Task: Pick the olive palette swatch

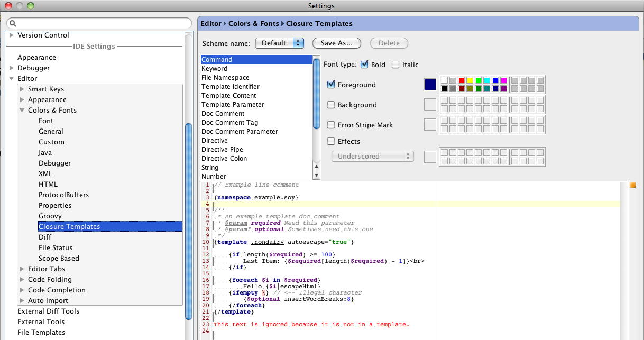Action: (470, 89)
